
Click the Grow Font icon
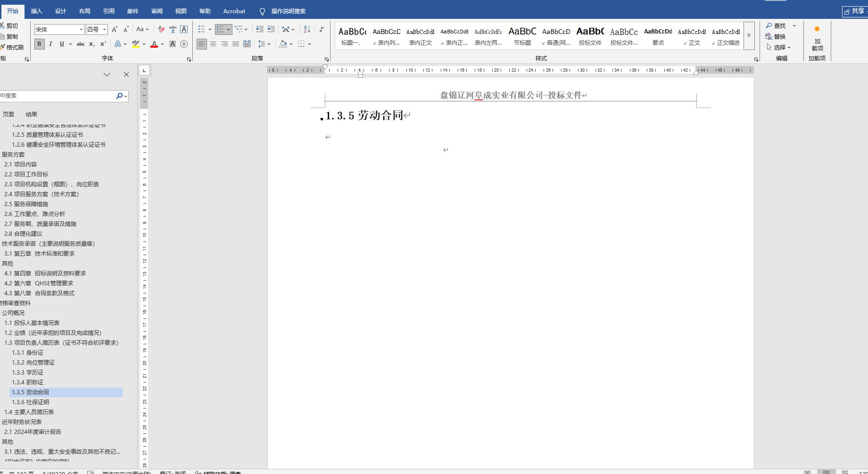[x=115, y=29]
